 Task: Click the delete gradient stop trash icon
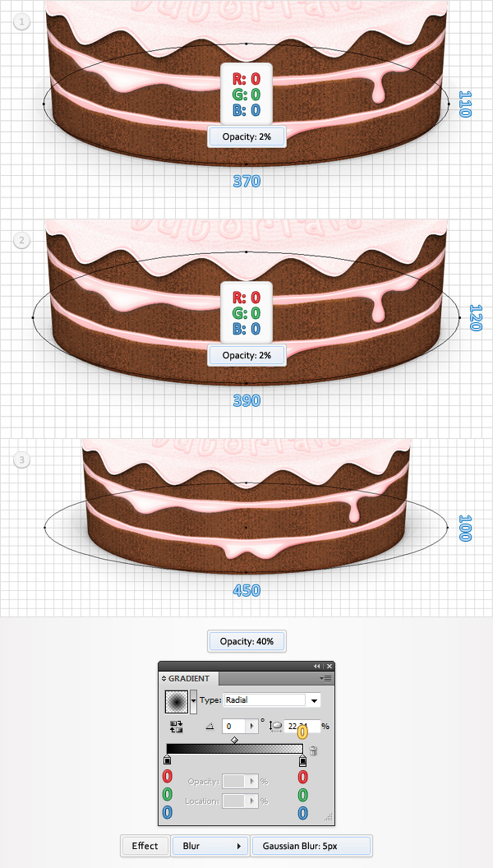313,751
